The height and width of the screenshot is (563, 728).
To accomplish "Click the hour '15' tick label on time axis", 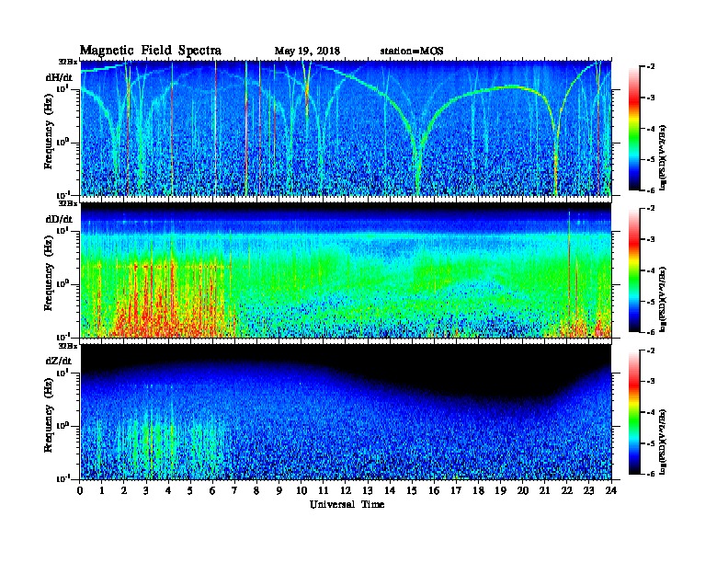I will (413, 491).
